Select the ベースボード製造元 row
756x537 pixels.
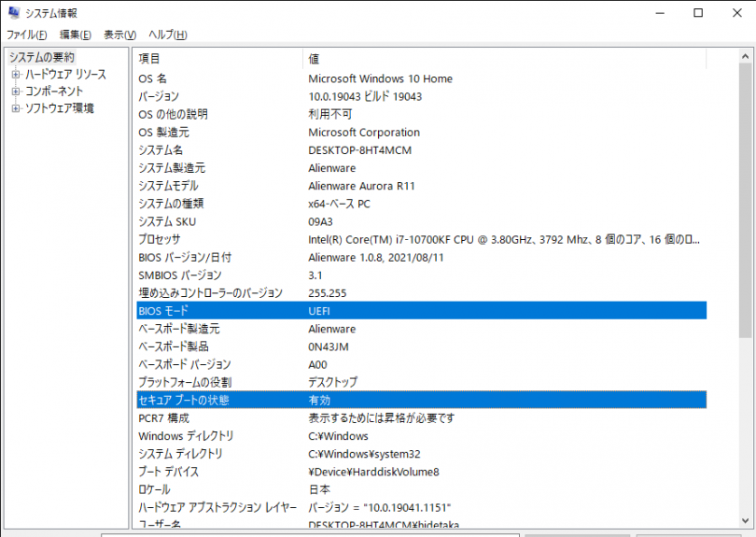coord(421,329)
